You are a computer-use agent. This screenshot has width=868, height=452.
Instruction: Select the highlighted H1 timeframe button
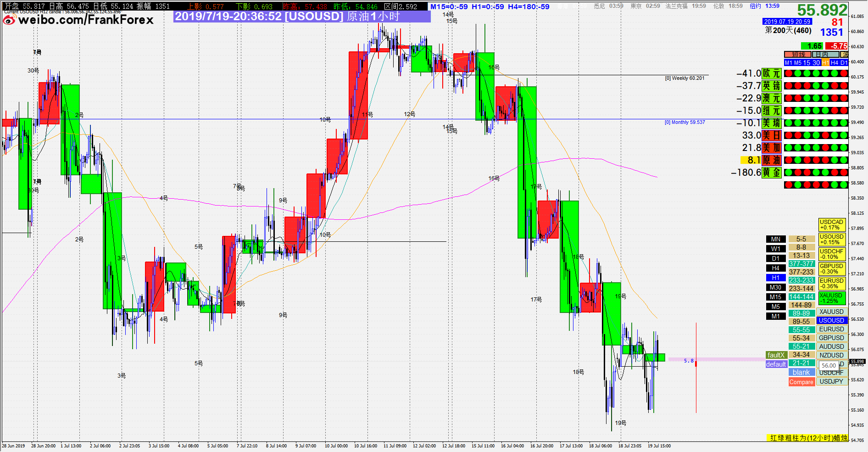click(x=775, y=278)
